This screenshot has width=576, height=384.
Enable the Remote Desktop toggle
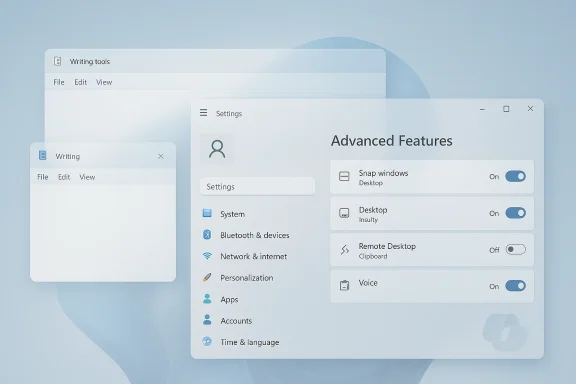click(515, 250)
